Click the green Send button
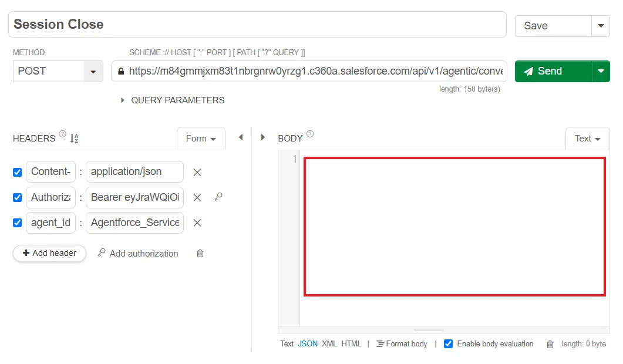This screenshot has height=364, width=623. [x=554, y=71]
